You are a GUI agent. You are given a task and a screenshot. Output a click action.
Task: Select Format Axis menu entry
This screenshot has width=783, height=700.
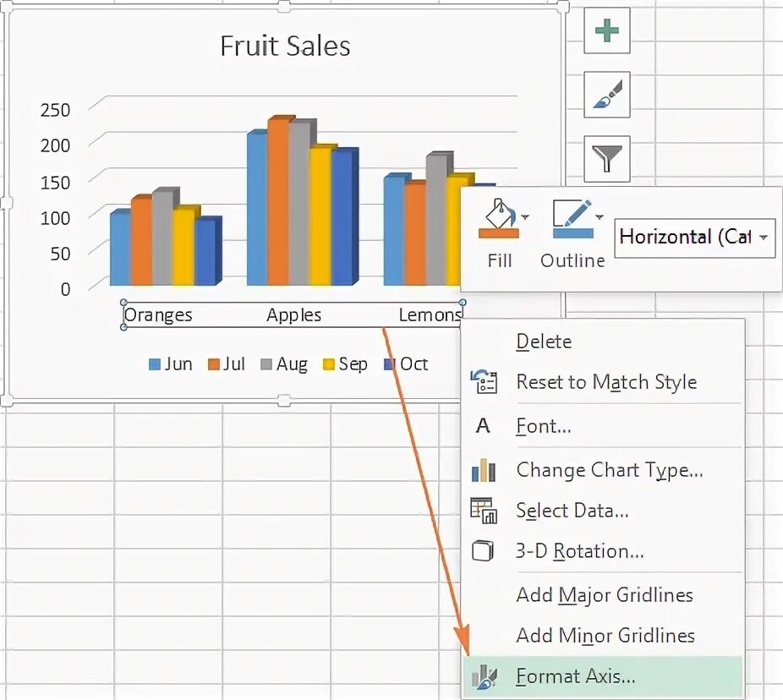point(575,676)
